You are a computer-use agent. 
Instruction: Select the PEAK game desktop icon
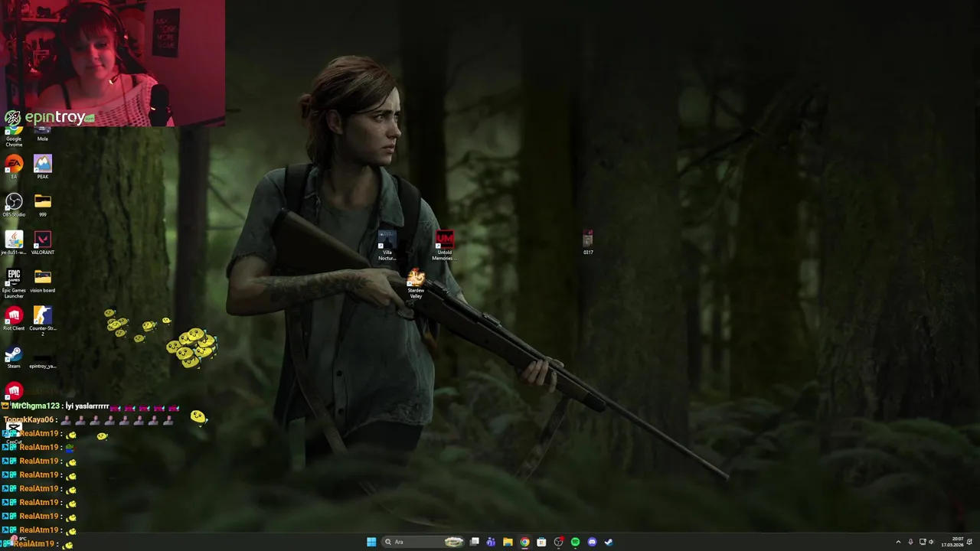pos(43,167)
